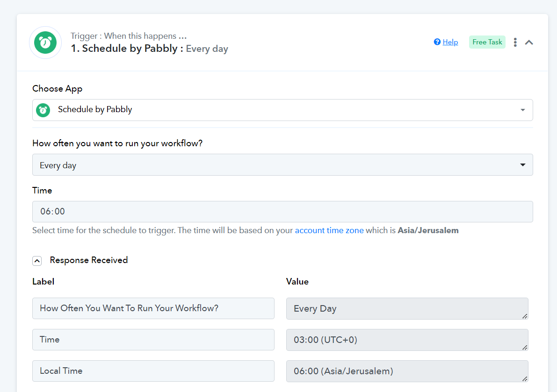Screen dimensions: 557x392
Task: Click the blue question mark help icon
Action: coord(437,42)
